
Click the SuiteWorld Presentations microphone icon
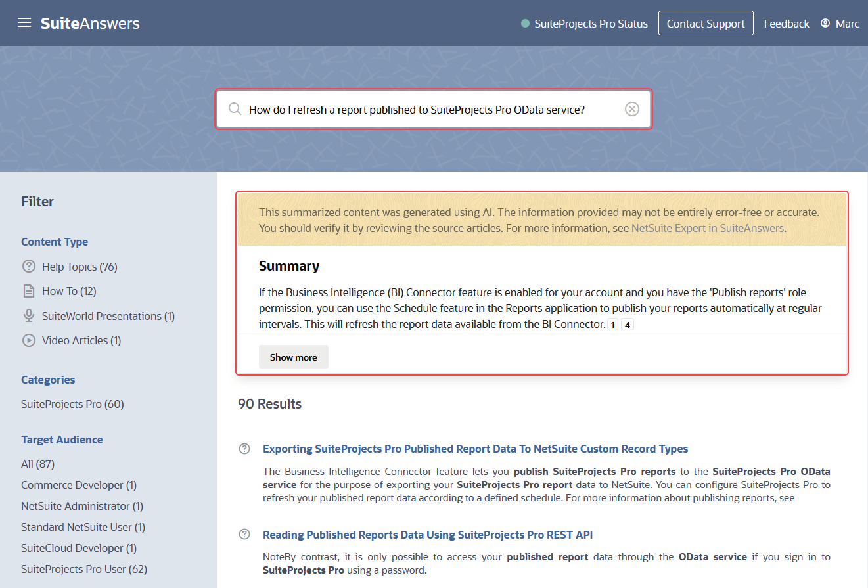[29, 316]
